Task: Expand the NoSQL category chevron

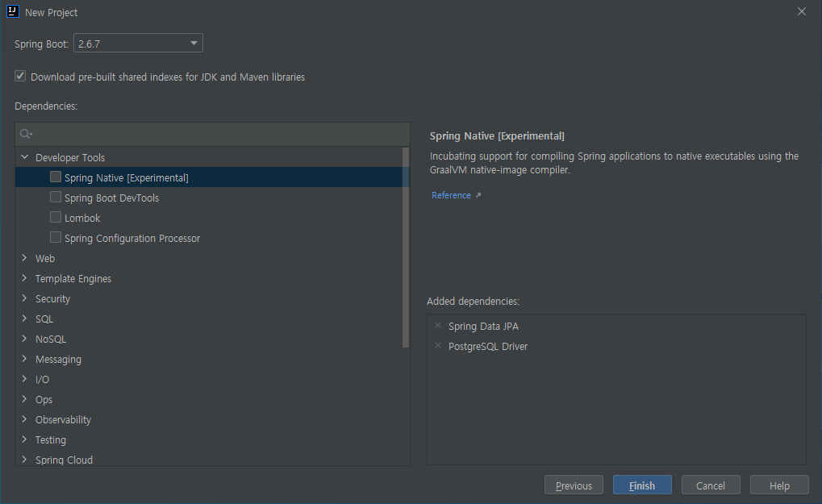Action: 25,339
